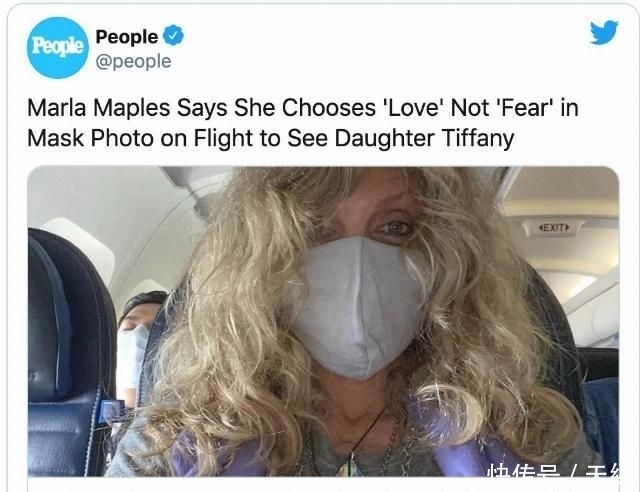This screenshot has height=492, width=640.
Task: Open the @people handle link
Action: [x=133, y=62]
